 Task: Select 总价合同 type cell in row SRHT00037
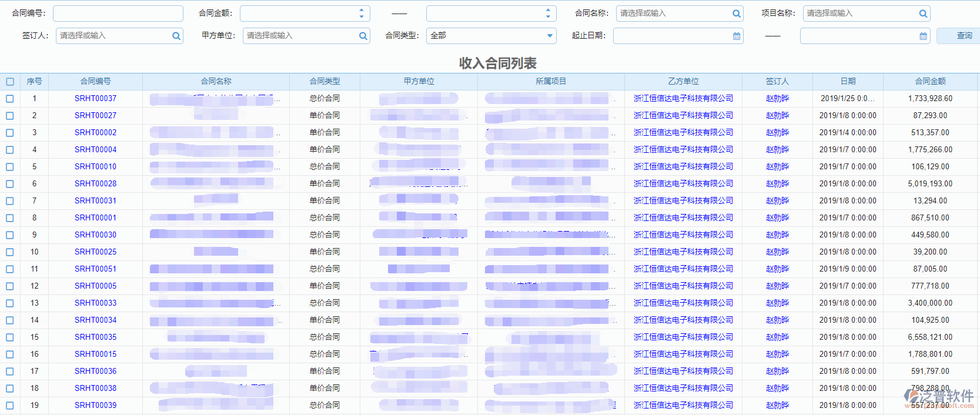(325, 99)
